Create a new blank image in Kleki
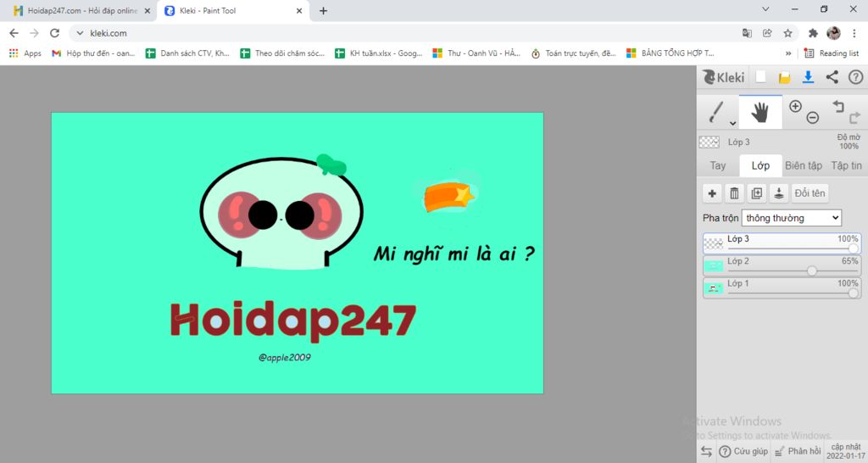 pos(760,77)
